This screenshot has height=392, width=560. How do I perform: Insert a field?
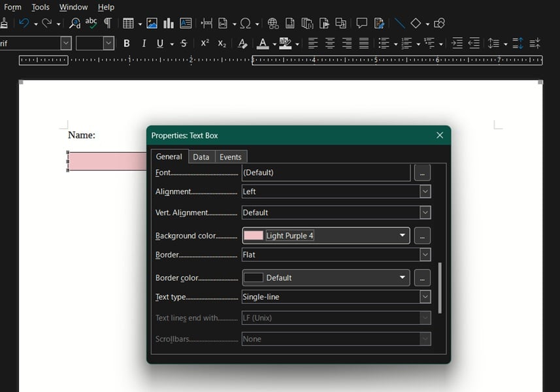tap(223, 24)
